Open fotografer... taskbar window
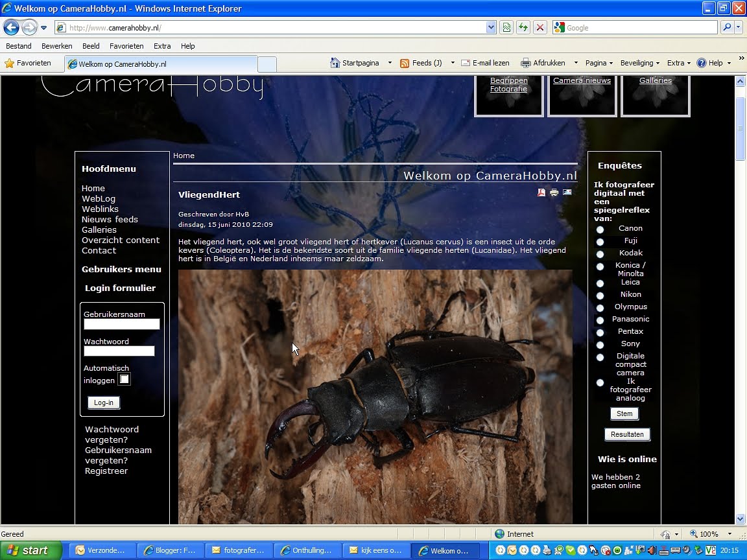Viewport: 747px width, 560px height. tap(239, 550)
